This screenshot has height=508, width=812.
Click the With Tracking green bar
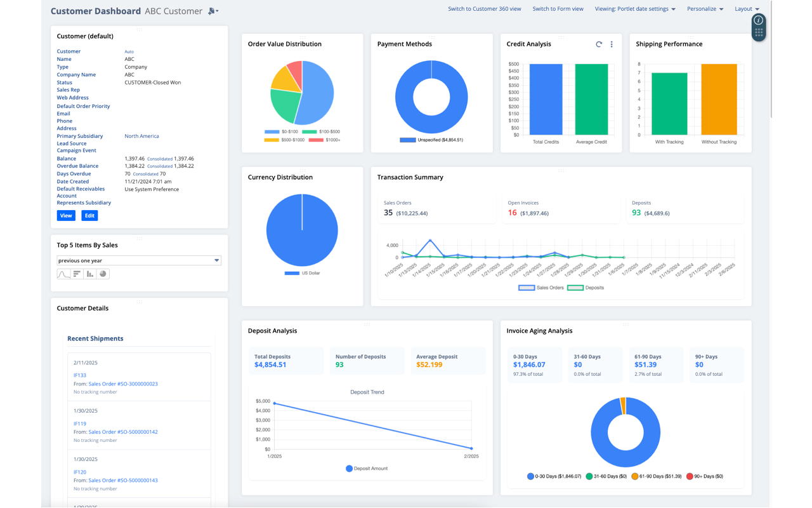[669, 104]
